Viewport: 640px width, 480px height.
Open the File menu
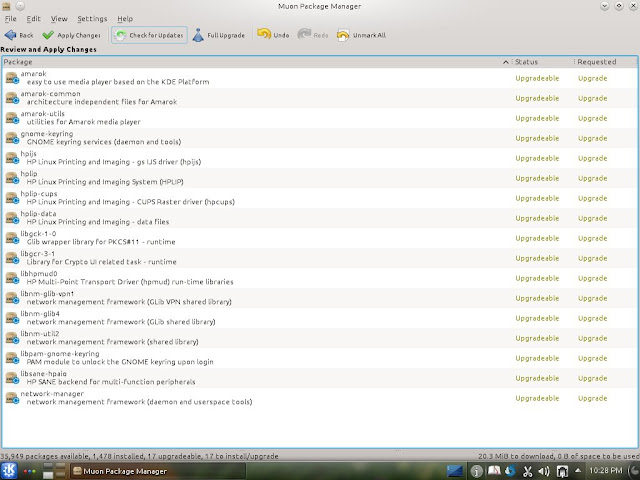pyautogui.click(x=10, y=19)
